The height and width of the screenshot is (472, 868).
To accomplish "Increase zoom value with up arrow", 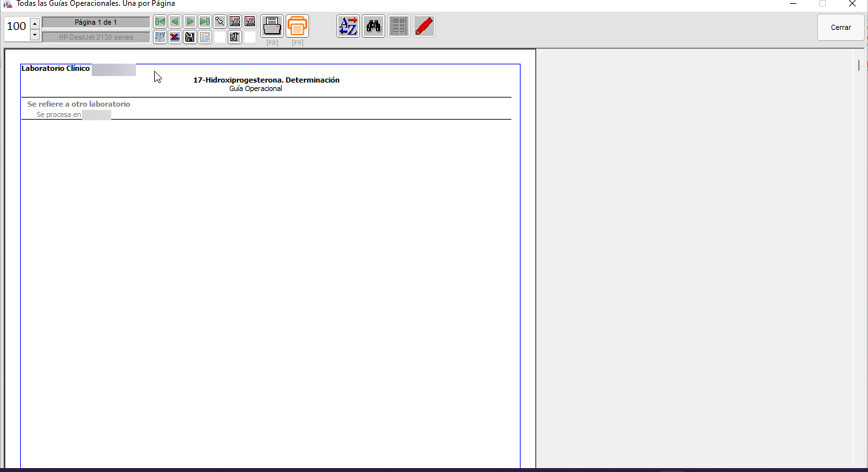I will [35, 23].
